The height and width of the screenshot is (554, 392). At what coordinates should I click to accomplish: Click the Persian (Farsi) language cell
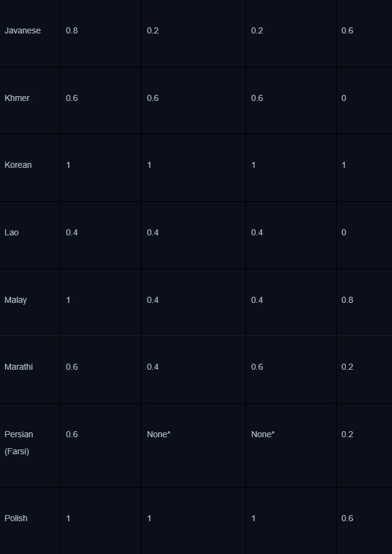19,443
